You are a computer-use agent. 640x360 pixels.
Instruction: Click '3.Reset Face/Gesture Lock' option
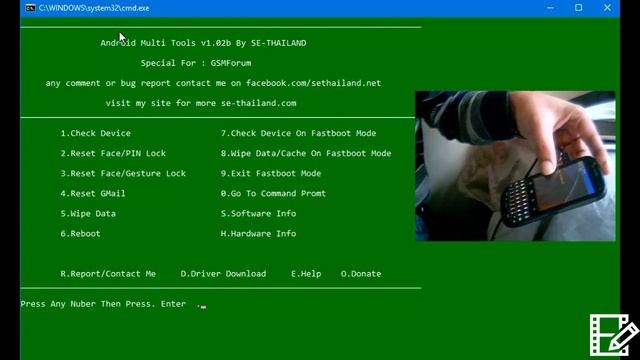[x=123, y=173]
